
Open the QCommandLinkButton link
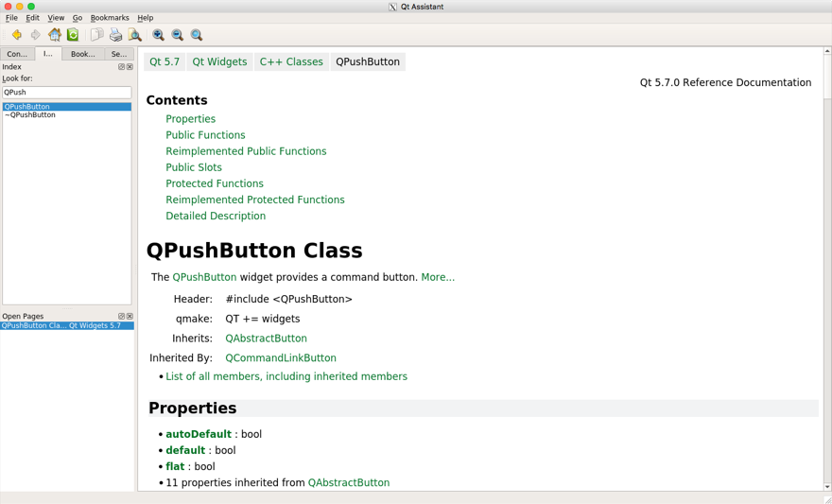281,358
